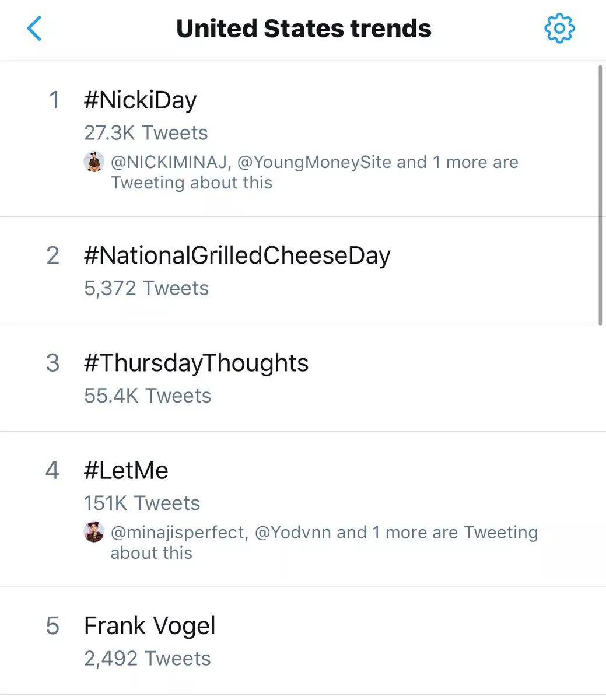Tap the 2,492 Tweets count

148,658
